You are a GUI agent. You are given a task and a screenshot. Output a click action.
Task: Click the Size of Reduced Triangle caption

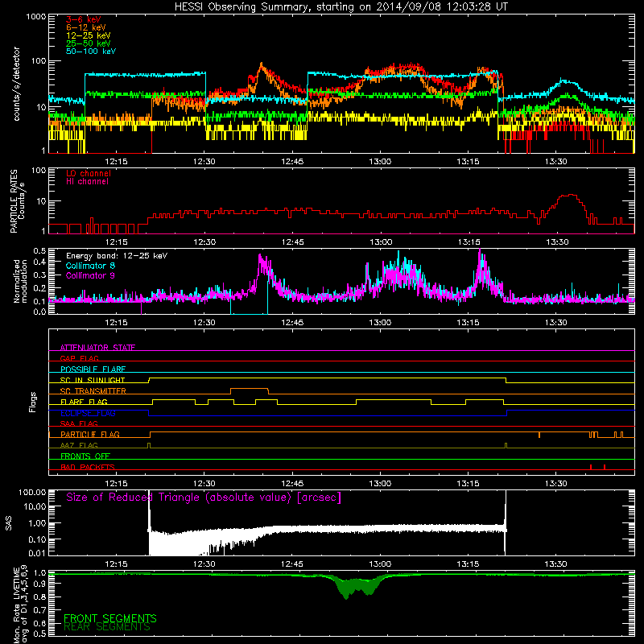point(204,497)
